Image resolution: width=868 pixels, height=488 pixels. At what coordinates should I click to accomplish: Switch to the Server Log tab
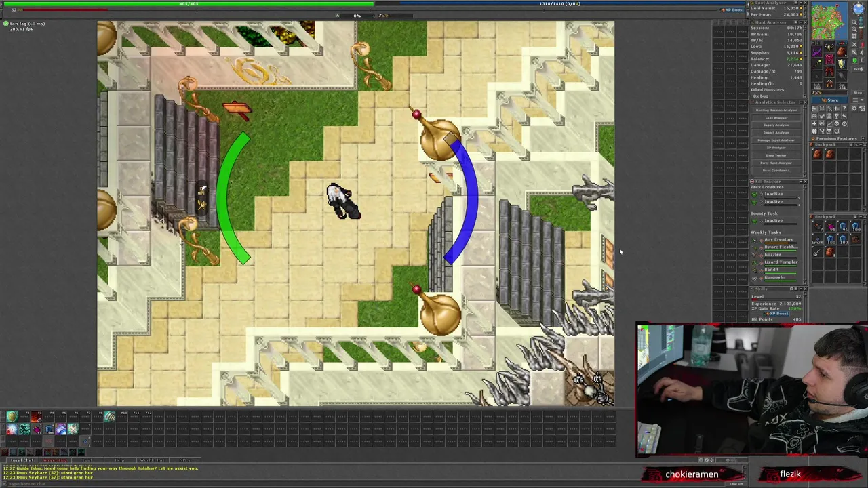55,460
